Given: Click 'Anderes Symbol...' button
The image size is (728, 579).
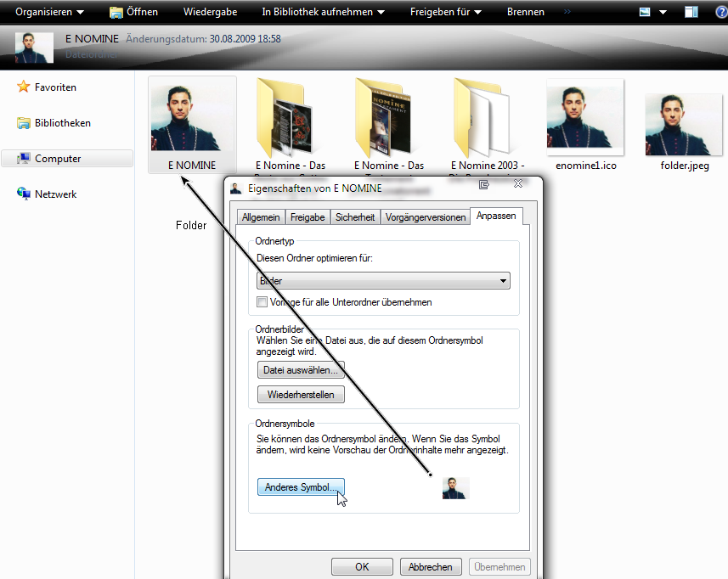Looking at the screenshot, I should click(301, 487).
